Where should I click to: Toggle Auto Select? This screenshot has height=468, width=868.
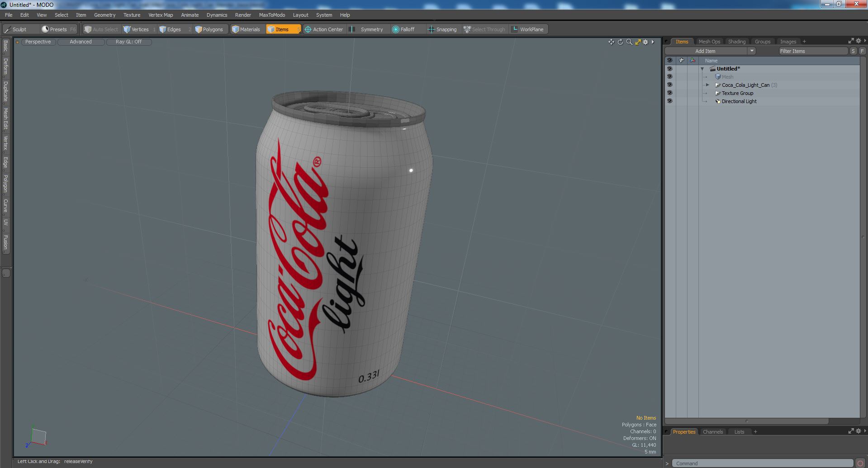point(101,29)
